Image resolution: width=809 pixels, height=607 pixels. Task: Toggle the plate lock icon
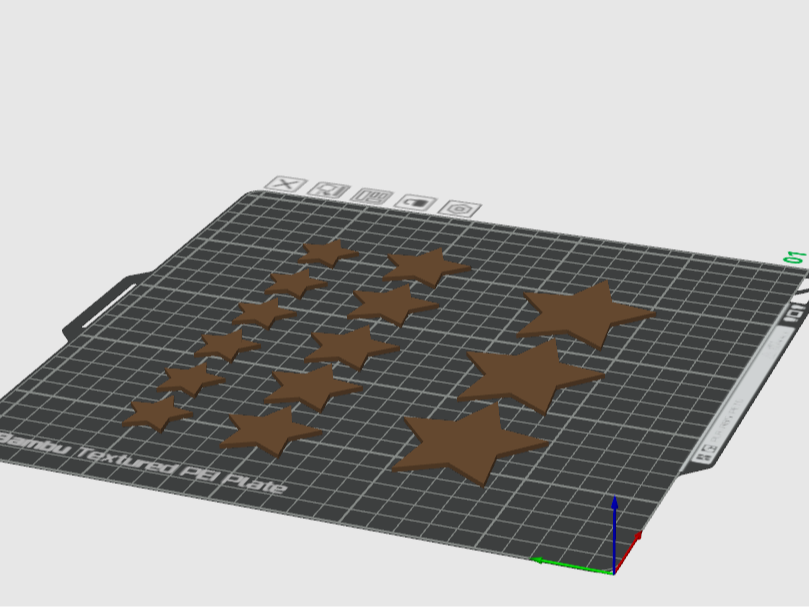click(x=416, y=202)
